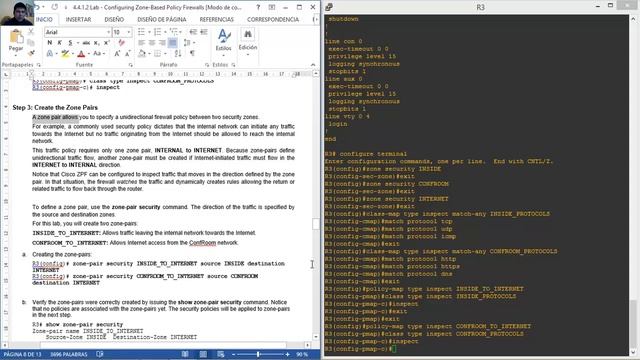The width and height of the screenshot is (640, 360).
Task: Switch to Read Mode view
Action: [185, 354]
